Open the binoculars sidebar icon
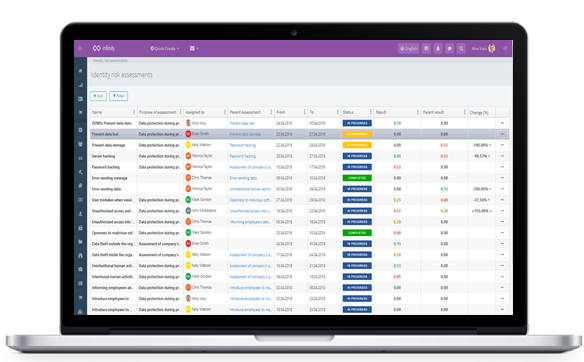Image resolution: width=584 pixels, height=362 pixels. [80, 255]
